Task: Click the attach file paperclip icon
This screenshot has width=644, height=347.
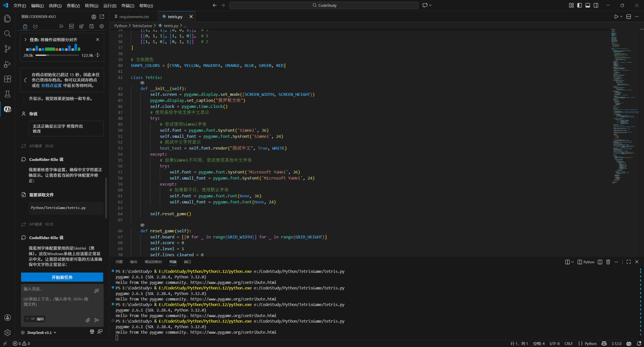Action: tap(88, 320)
